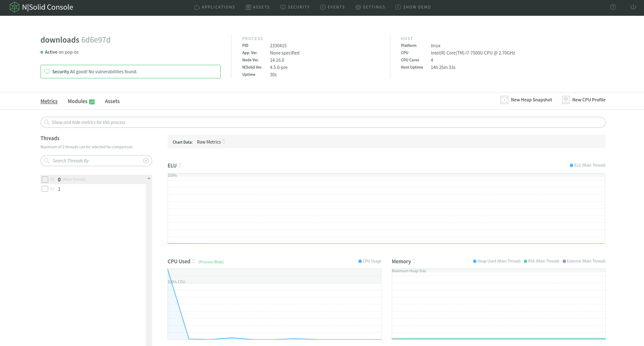Viewport: 644px width, 346px height.
Task: Click the downloads 6d6e97d process title
Action: click(75, 40)
